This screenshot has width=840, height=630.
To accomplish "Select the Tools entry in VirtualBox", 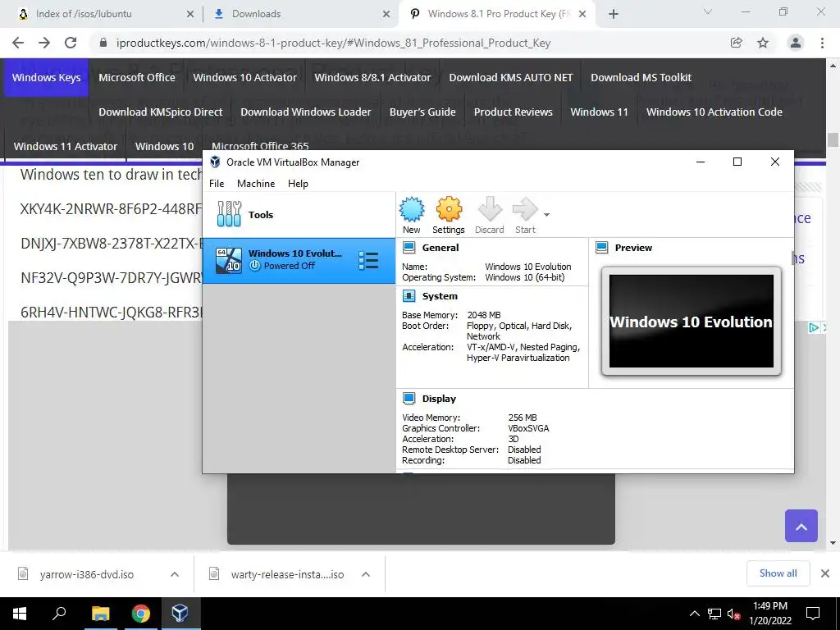I will (299, 214).
